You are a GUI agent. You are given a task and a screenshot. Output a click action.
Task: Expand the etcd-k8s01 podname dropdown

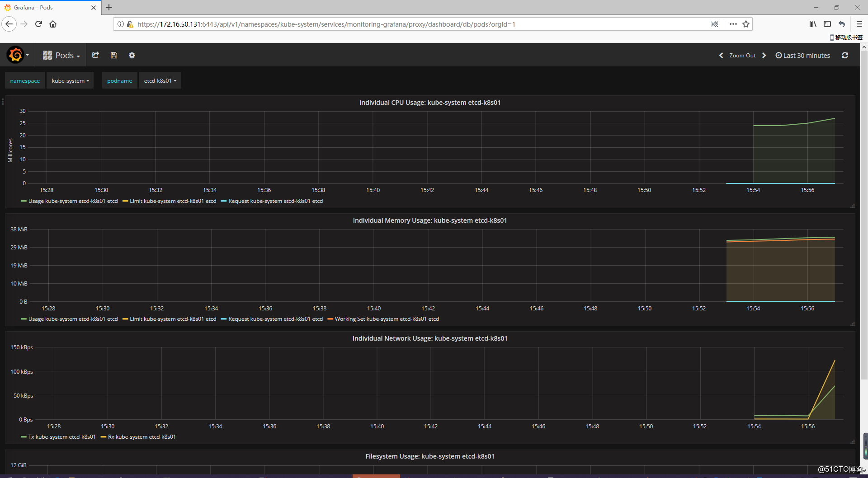(x=160, y=80)
